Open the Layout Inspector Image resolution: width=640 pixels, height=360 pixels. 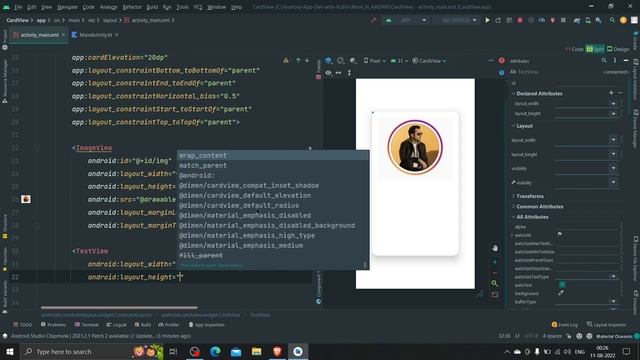pyautogui.click(x=607, y=324)
